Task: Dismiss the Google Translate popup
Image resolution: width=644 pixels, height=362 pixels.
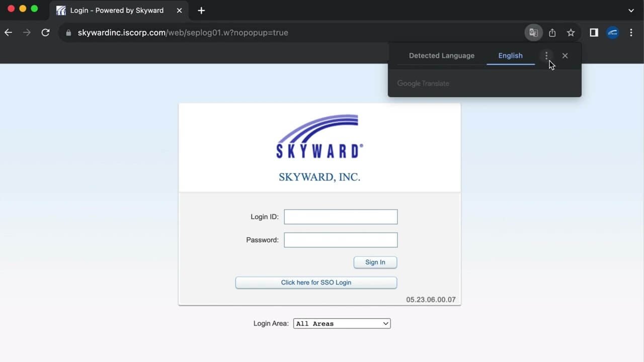Action: (x=565, y=55)
